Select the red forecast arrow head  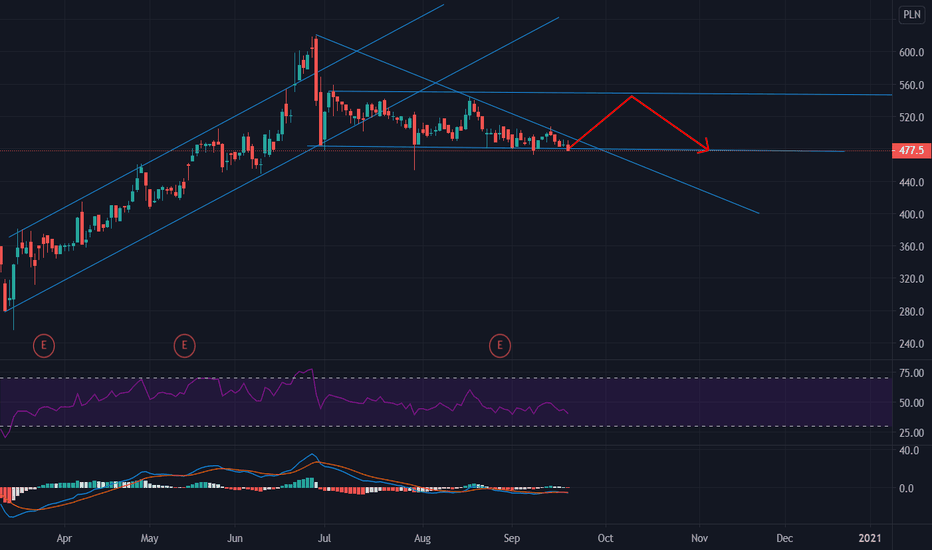[705, 147]
